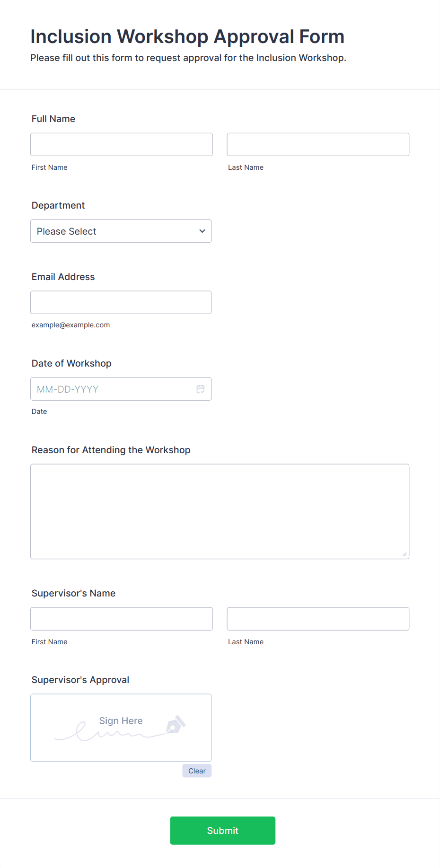Grab the text area resize handle
The height and width of the screenshot is (868, 440).
pyautogui.click(x=405, y=554)
